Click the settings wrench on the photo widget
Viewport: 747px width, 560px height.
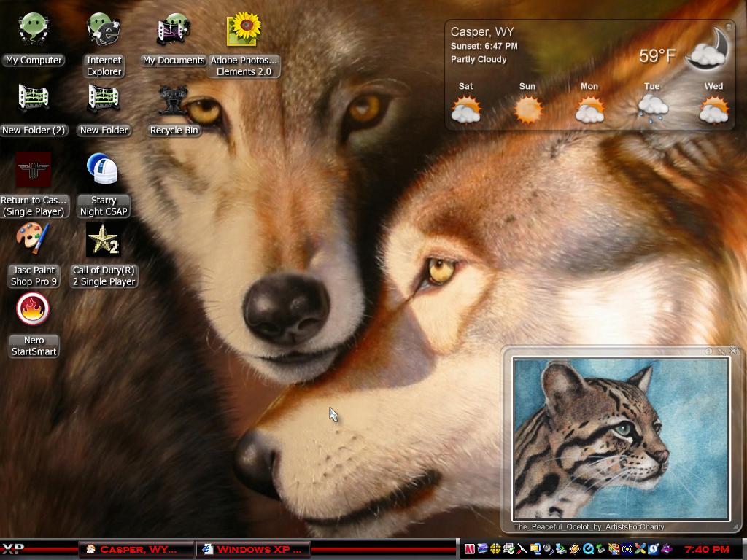coord(721,351)
